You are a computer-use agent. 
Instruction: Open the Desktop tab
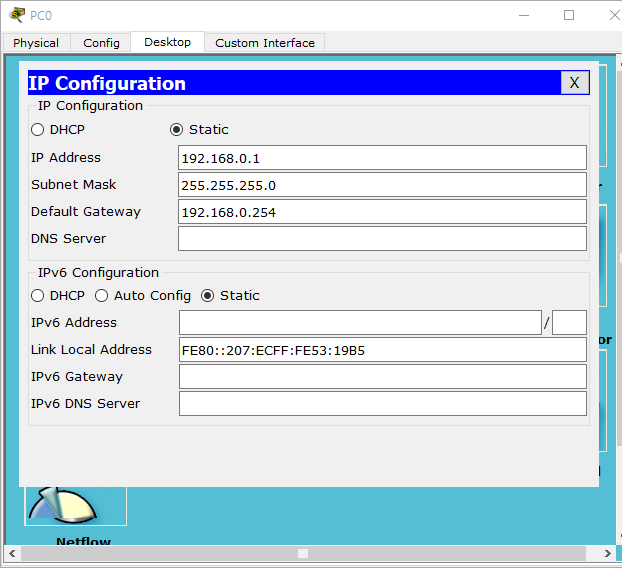pyautogui.click(x=167, y=42)
